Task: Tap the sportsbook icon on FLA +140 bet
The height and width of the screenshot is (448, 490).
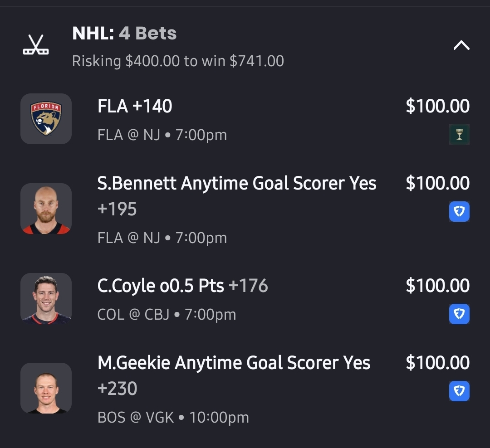Action: [459, 134]
